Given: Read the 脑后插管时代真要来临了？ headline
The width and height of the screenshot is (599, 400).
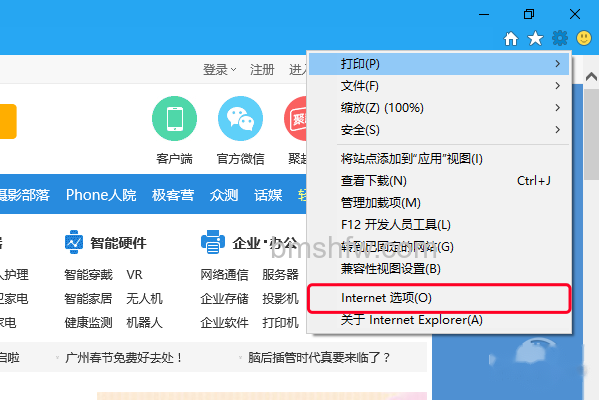Looking at the screenshot, I should [319, 358].
